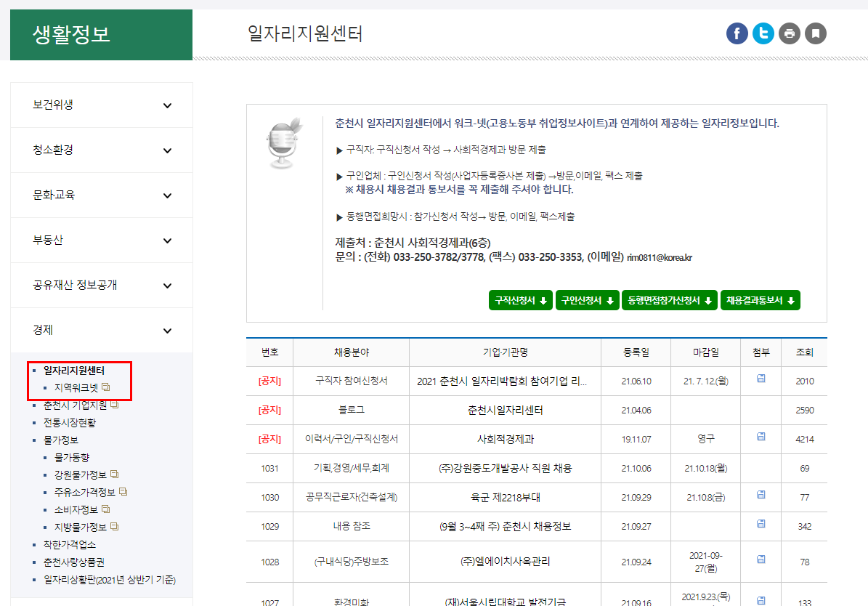The height and width of the screenshot is (606, 868).
Task: Open 강원물가정보 sidebar link
Action: [81, 474]
